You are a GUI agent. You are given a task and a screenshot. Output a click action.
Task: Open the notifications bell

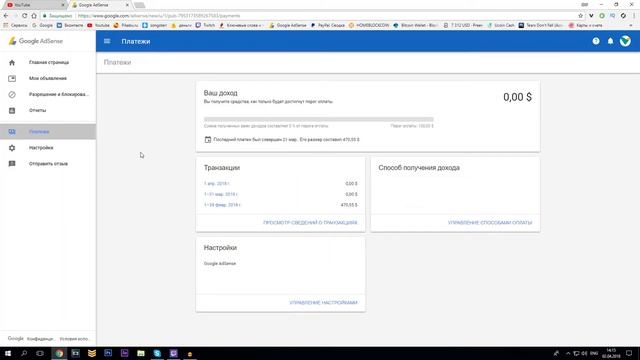pyautogui.click(x=610, y=41)
